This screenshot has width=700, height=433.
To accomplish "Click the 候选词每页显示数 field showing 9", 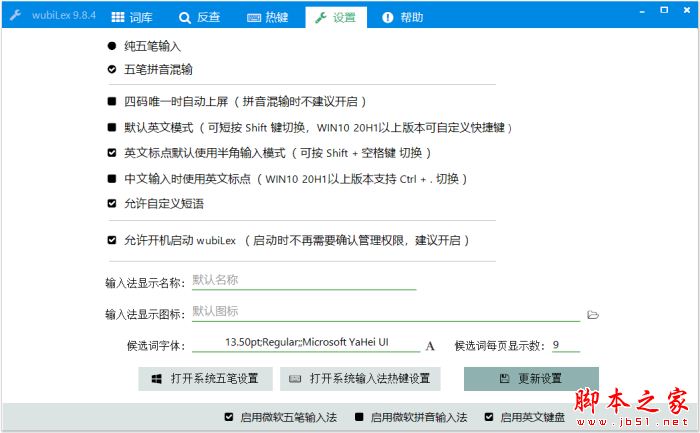I will click(x=566, y=345).
